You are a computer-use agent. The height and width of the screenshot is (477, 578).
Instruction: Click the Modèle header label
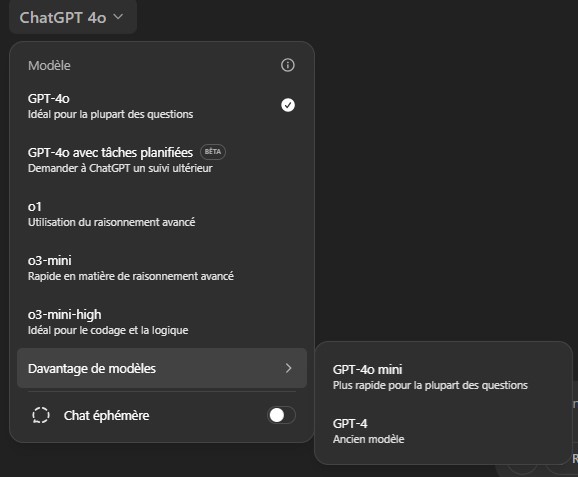pos(49,66)
